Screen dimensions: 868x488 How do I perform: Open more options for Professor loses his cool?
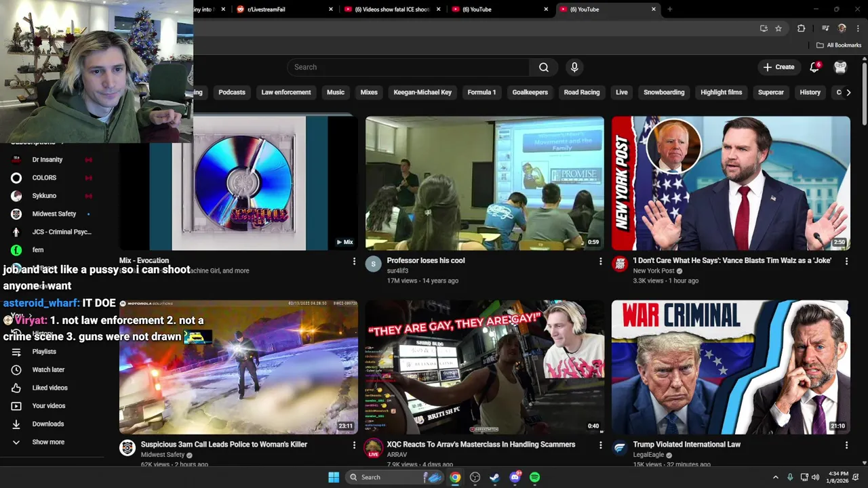(x=600, y=261)
